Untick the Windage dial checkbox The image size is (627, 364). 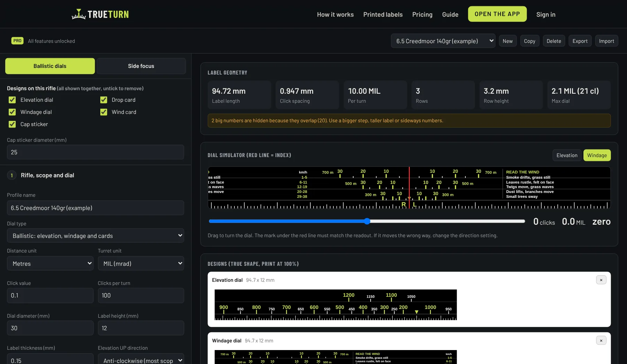pyautogui.click(x=12, y=112)
